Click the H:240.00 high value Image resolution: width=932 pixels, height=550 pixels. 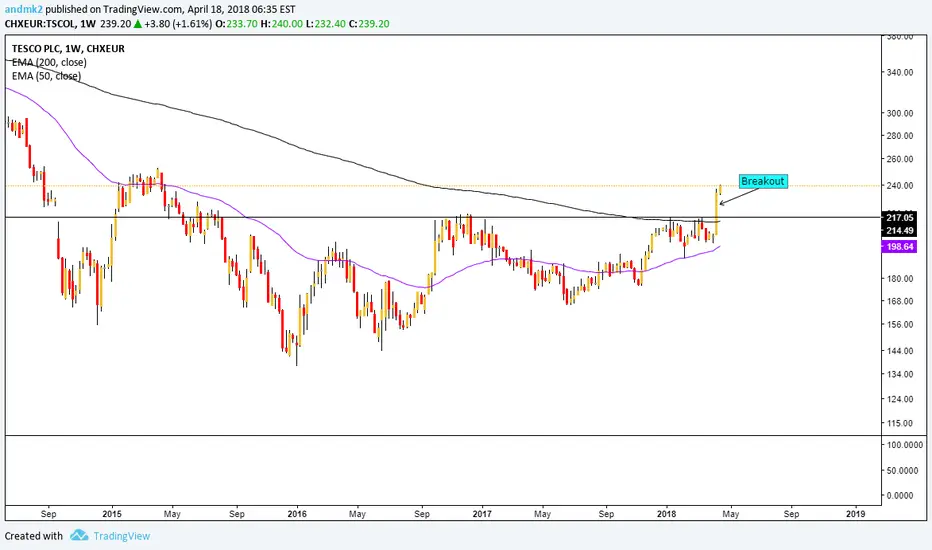[x=281, y=24]
